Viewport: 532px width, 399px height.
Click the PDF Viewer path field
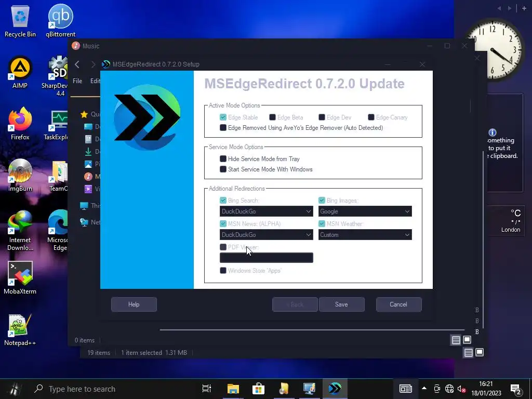coord(267,258)
